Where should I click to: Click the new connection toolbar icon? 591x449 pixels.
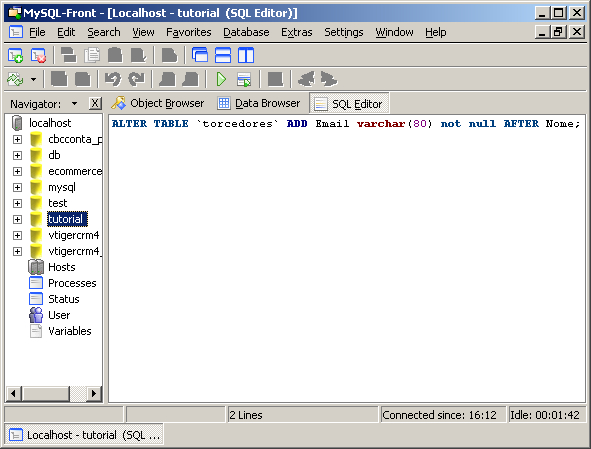pos(15,55)
